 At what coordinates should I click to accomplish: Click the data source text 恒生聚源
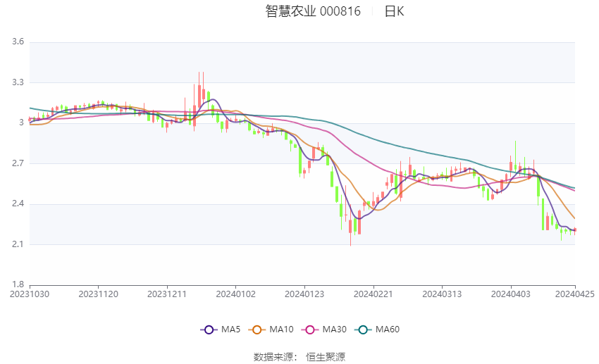pos(326,357)
